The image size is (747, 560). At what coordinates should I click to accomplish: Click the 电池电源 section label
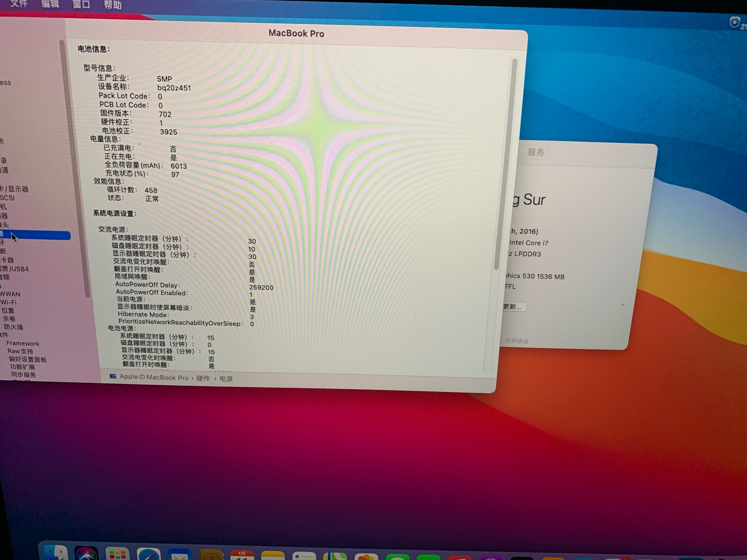(x=122, y=328)
